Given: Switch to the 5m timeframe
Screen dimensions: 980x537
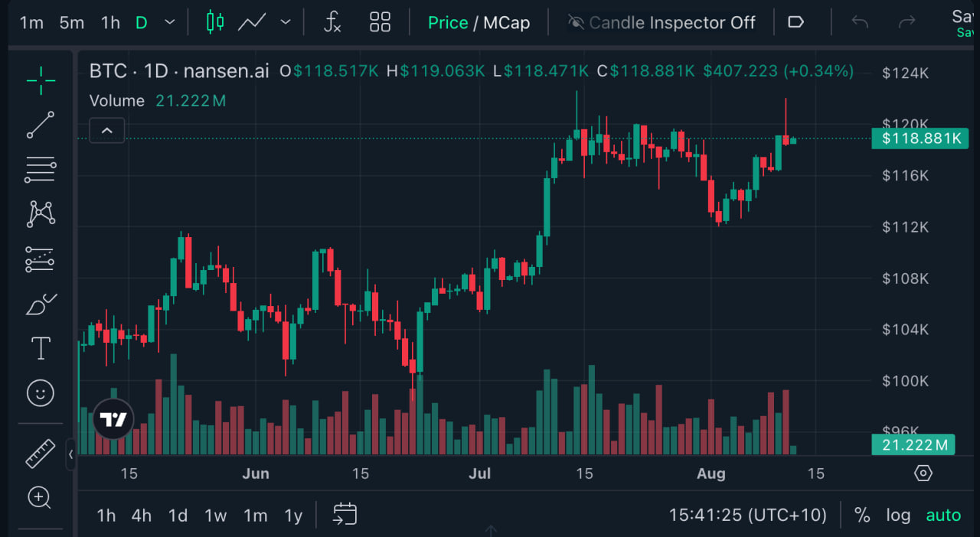Looking at the screenshot, I should click(72, 22).
